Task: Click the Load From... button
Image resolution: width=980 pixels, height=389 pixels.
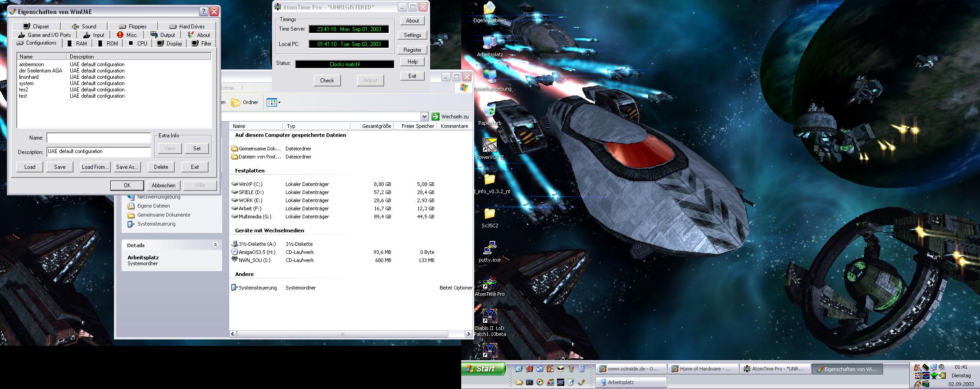Action: pyautogui.click(x=95, y=167)
